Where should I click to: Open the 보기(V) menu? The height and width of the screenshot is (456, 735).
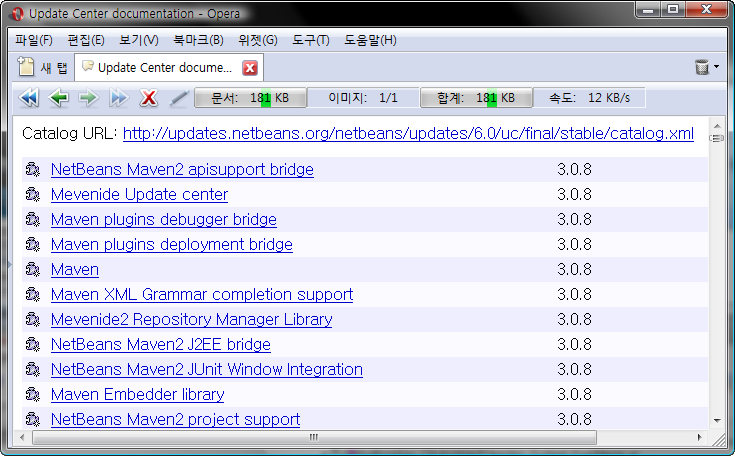[139, 40]
